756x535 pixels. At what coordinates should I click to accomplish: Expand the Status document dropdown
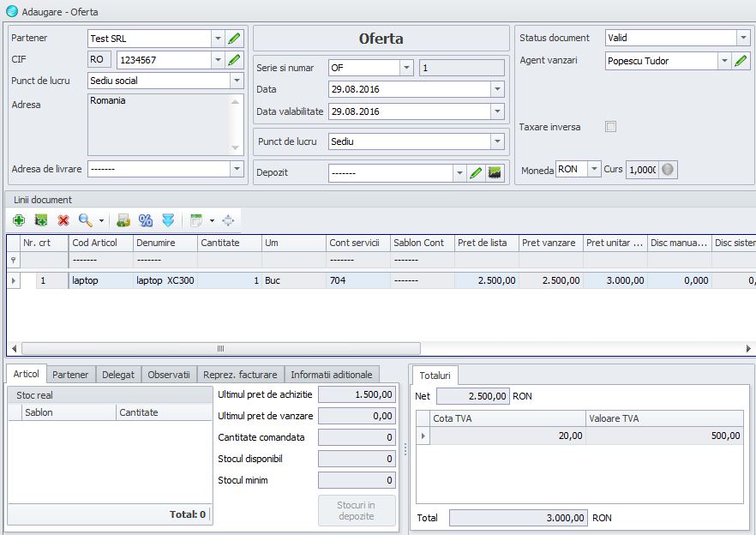coord(743,38)
